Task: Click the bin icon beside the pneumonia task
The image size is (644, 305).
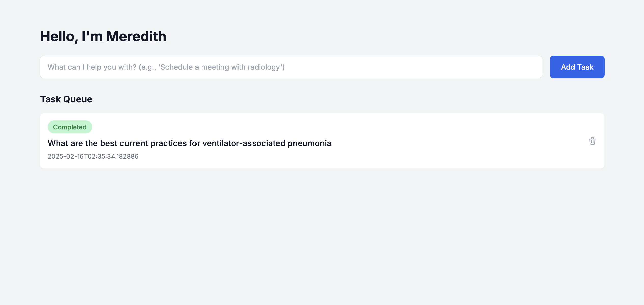Action: coord(592,141)
